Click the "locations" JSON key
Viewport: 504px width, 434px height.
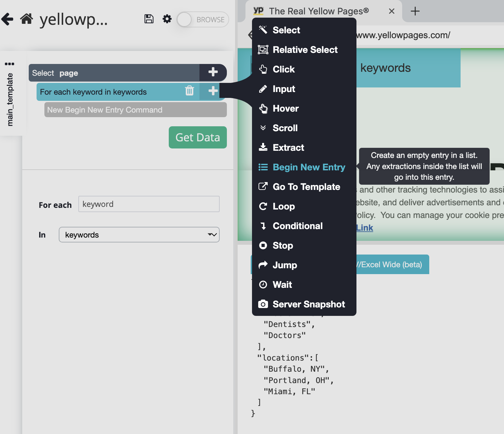coord(283,358)
